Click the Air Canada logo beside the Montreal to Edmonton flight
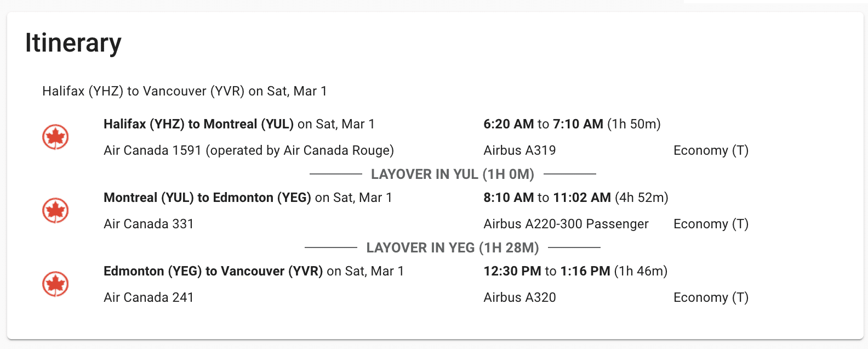The image size is (868, 349). tap(55, 210)
